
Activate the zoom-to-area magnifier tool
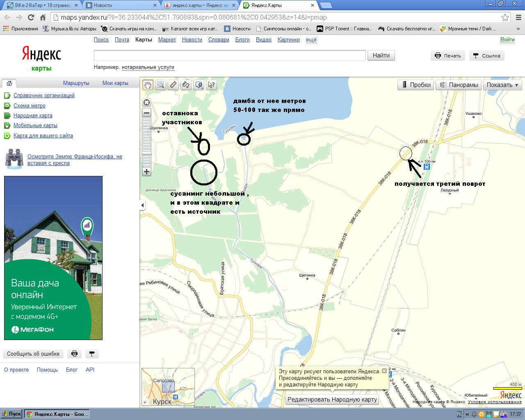coord(161,85)
